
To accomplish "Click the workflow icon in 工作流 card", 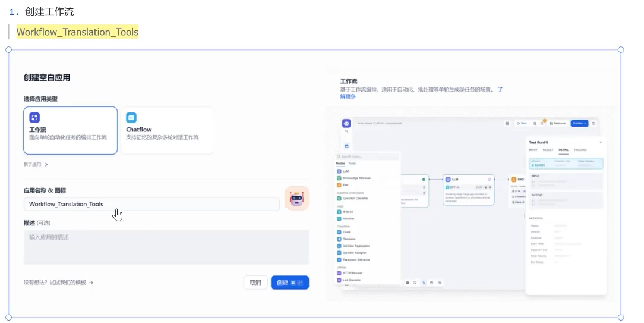I will pos(34,118).
